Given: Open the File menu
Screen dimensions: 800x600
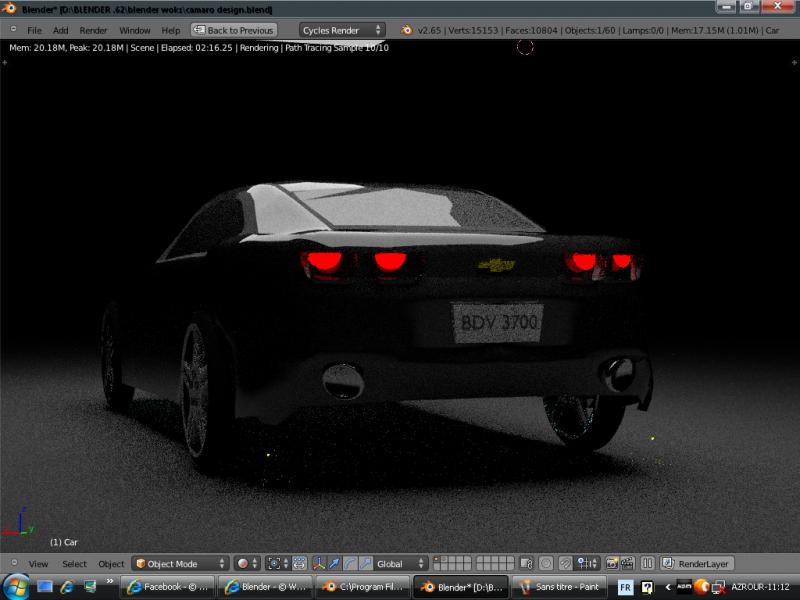Looking at the screenshot, I should (34, 30).
